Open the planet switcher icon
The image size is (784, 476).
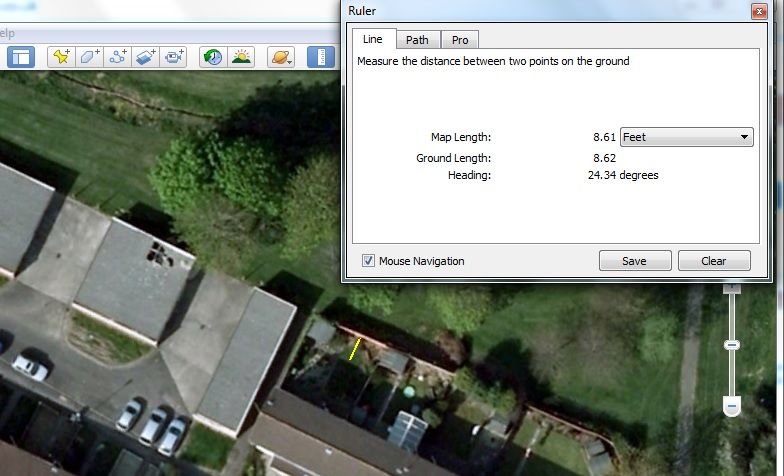click(x=281, y=57)
